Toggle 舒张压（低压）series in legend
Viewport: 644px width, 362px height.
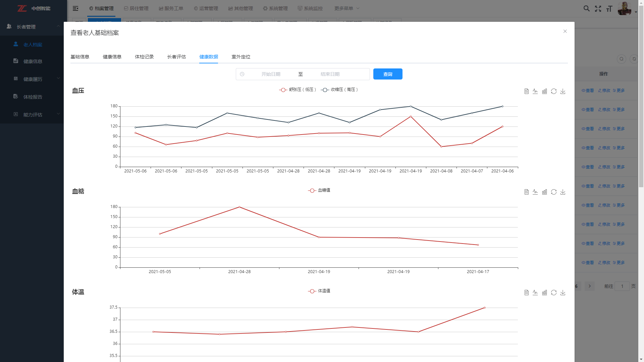(x=298, y=90)
